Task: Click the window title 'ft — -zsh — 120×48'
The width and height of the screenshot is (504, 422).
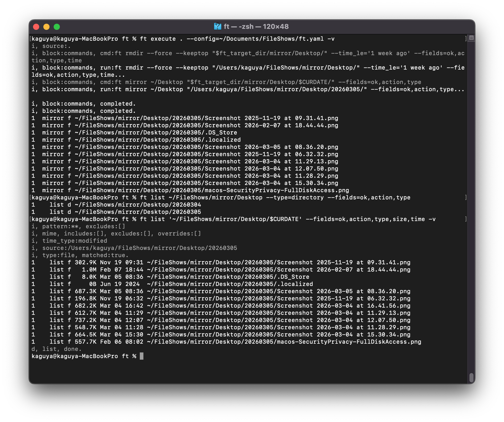Action: [x=256, y=27]
